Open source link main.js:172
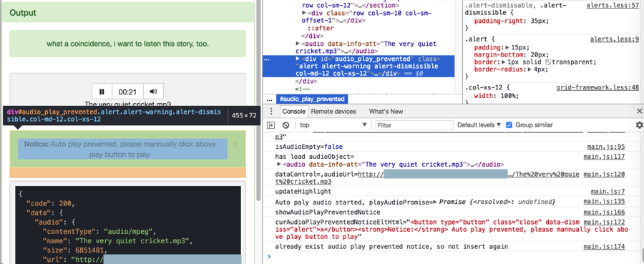Image resolution: width=644 pixels, height=264 pixels. 604,222
